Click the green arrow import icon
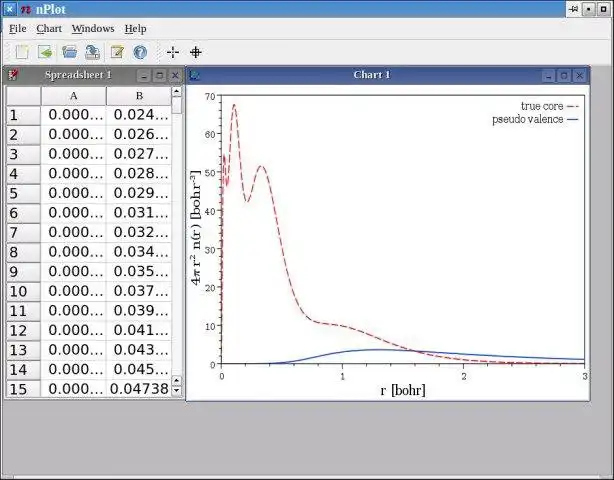 (x=45, y=52)
